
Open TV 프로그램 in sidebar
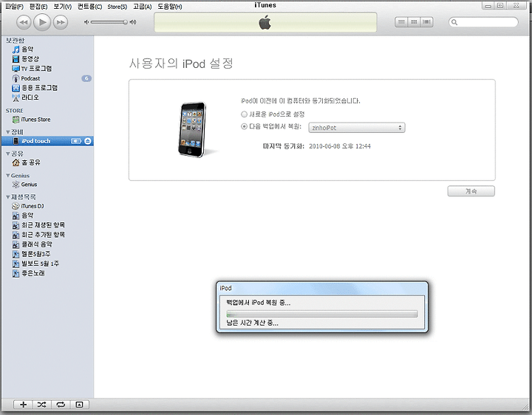tap(47, 69)
